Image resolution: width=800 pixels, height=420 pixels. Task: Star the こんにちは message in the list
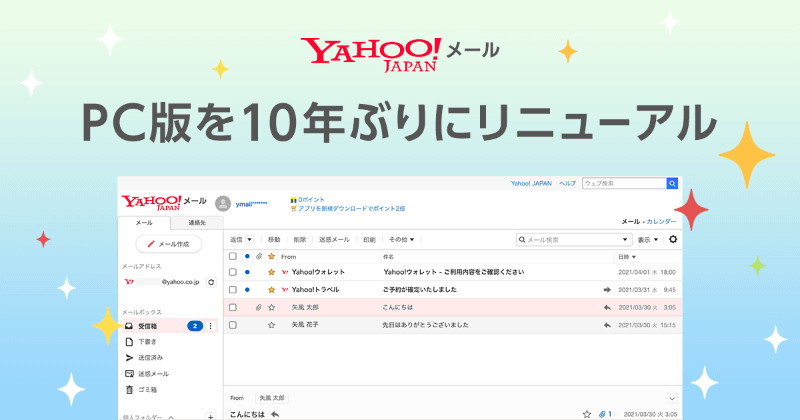[271, 307]
